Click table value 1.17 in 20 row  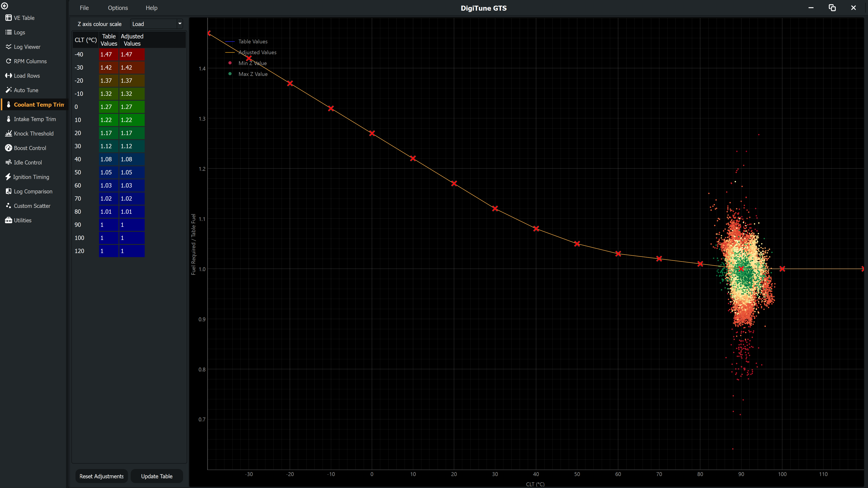pos(108,133)
